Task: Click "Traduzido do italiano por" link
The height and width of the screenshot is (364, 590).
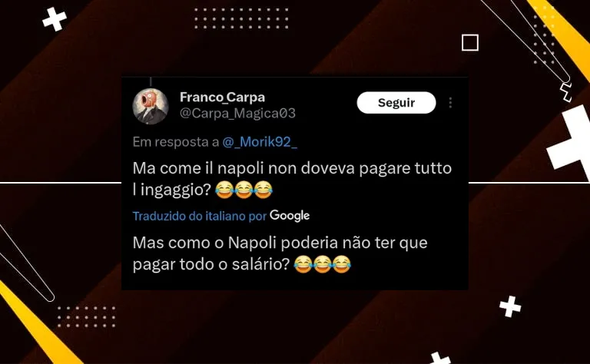Action: point(200,217)
